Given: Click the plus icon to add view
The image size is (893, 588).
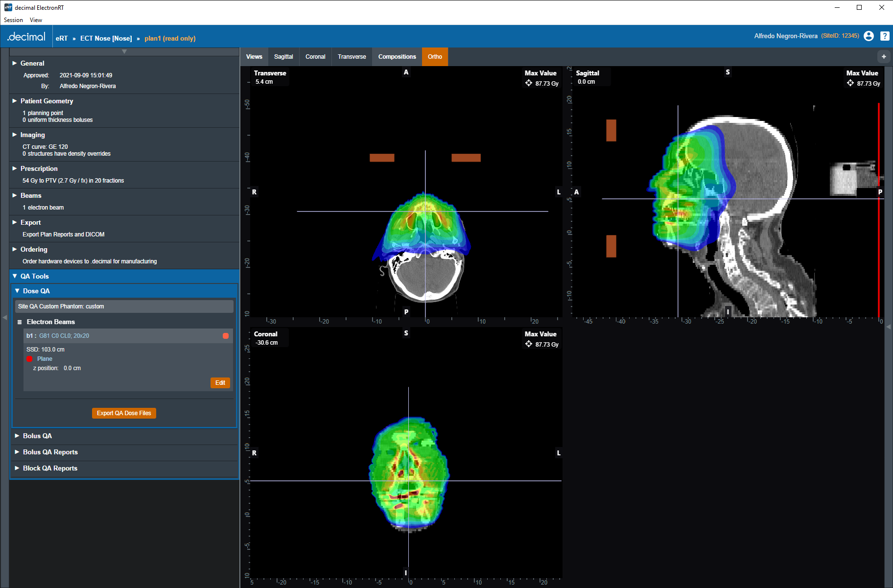Looking at the screenshot, I should [x=884, y=57].
